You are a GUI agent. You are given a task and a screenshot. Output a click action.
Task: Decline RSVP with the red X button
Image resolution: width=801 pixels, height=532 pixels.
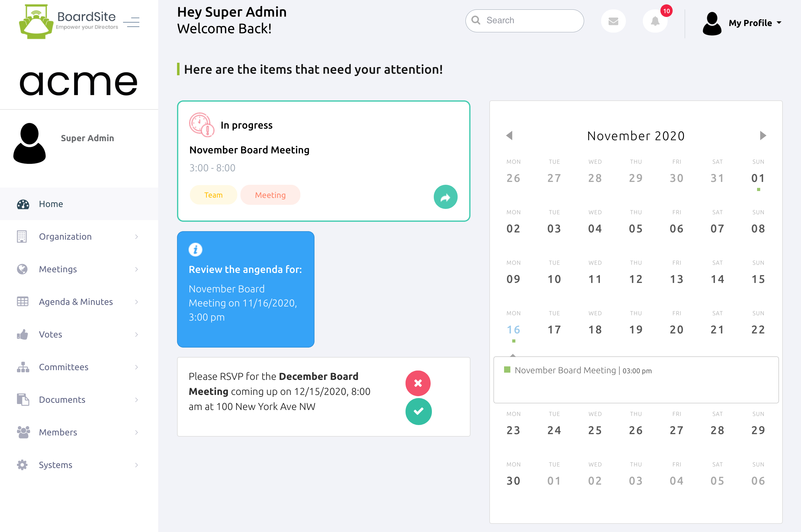click(x=418, y=383)
